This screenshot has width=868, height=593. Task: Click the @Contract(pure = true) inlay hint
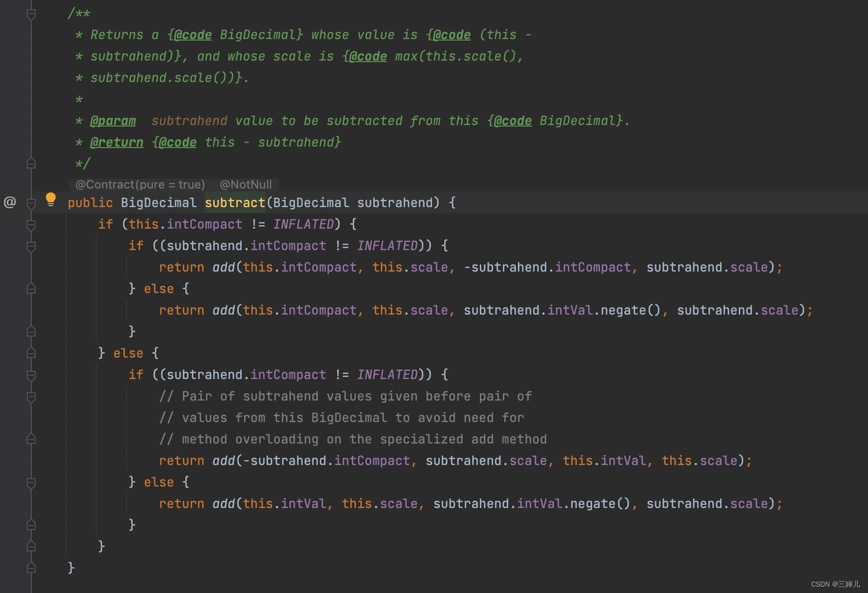(140, 185)
